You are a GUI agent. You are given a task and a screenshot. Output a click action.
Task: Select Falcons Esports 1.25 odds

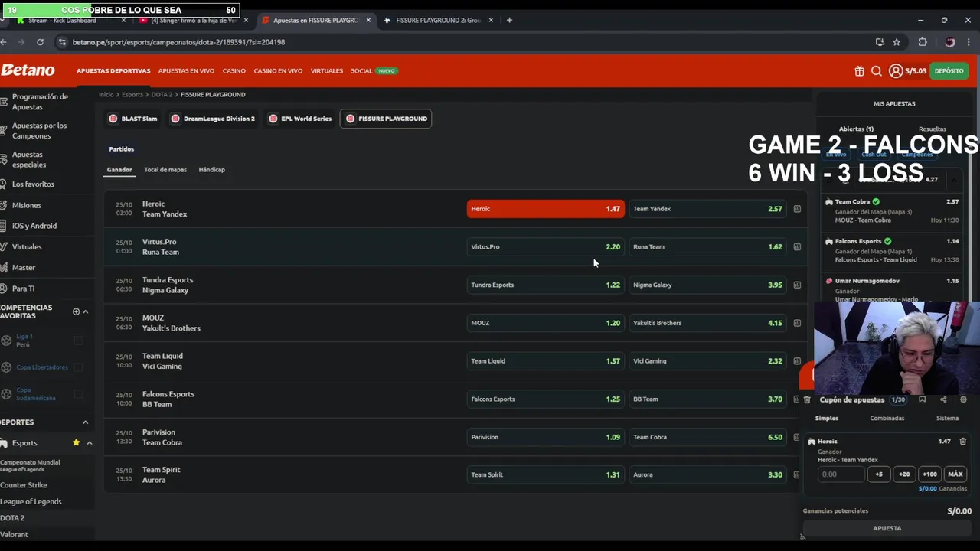[x=546, y=399]
